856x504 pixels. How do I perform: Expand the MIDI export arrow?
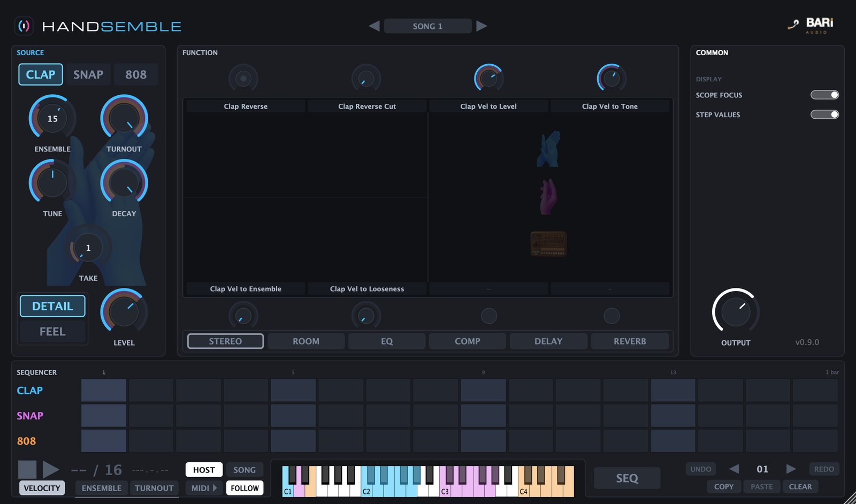pyautogui.click(x=215, y=488)
